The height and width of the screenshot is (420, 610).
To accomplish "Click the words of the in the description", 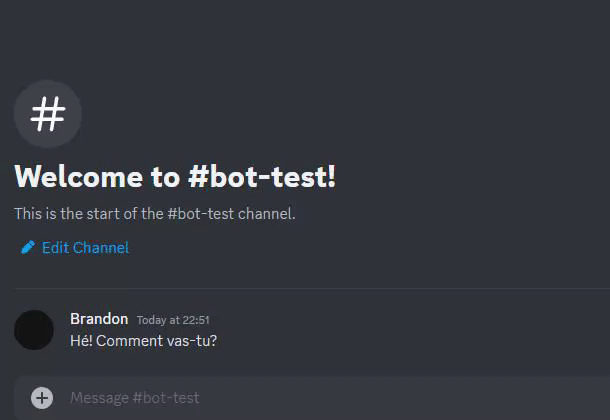I will pos(144,214).
